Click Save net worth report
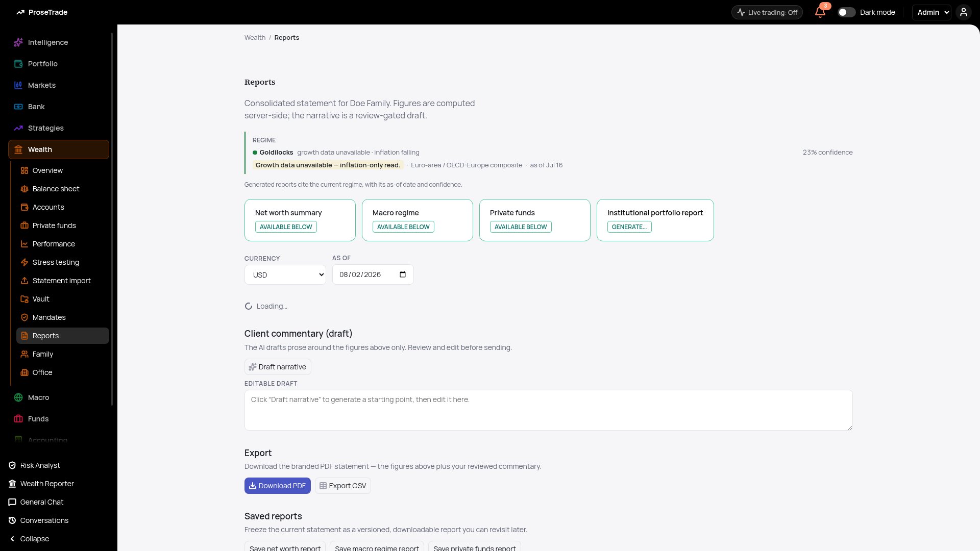 [285, 547]
